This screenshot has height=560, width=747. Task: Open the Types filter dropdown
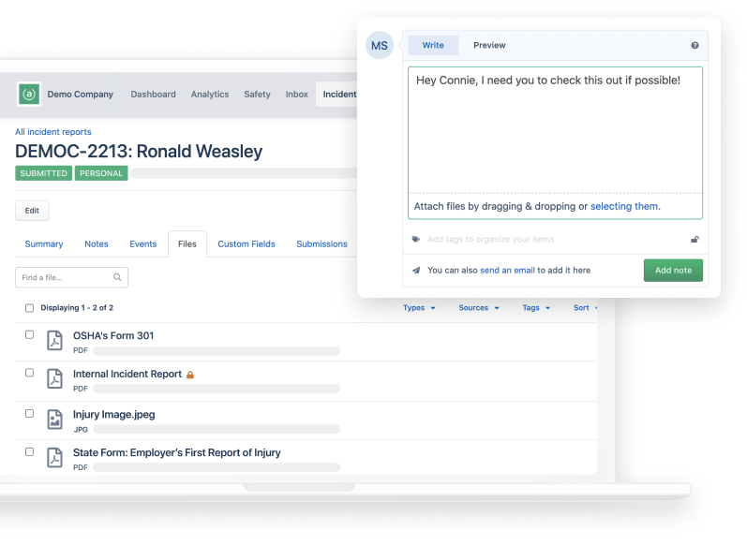pyautogui.click(x=419, y=308)
